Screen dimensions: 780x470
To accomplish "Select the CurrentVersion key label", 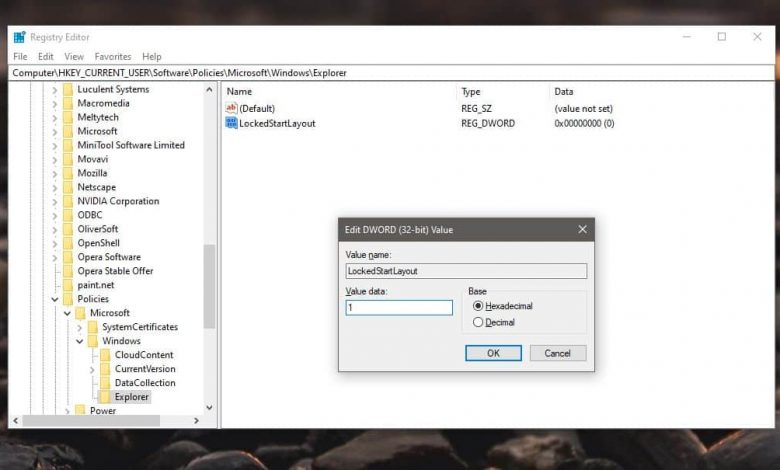I will pyautogui.click(x=145, y=369).
